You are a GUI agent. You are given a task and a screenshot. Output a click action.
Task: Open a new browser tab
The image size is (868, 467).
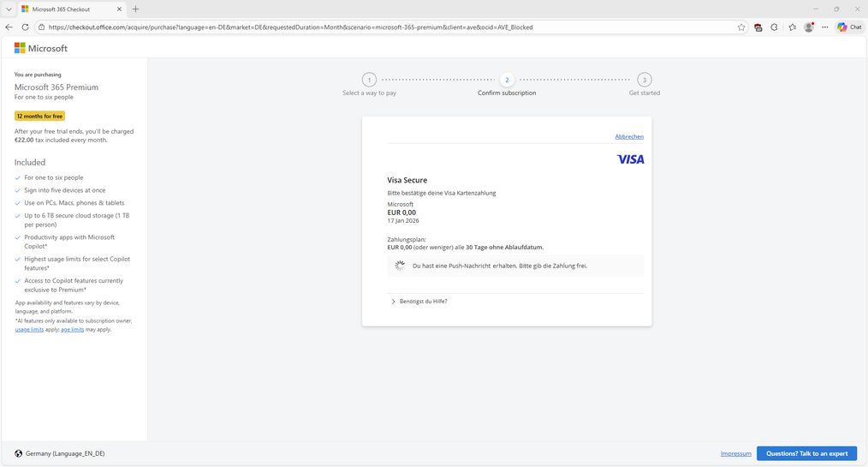(135, 9)
